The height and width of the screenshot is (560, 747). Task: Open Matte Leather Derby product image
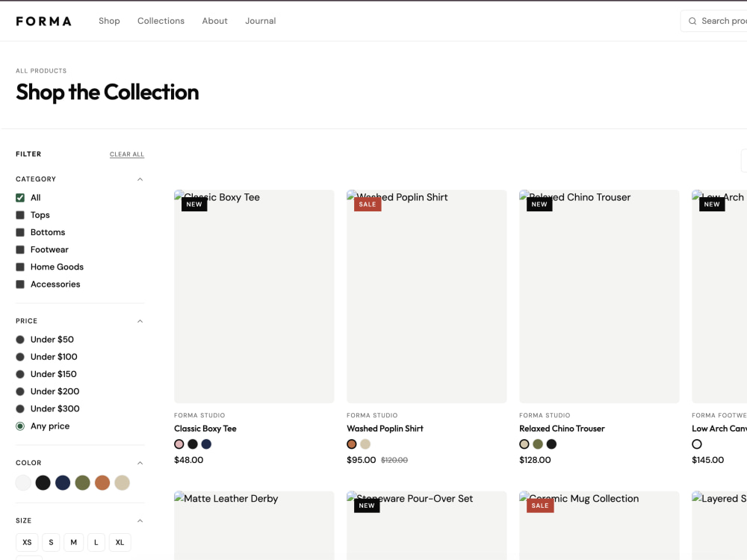coord(254,526)
